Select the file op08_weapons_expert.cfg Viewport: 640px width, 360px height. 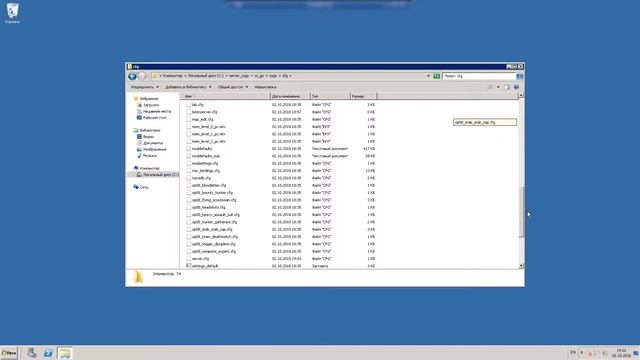pos(213,251)
